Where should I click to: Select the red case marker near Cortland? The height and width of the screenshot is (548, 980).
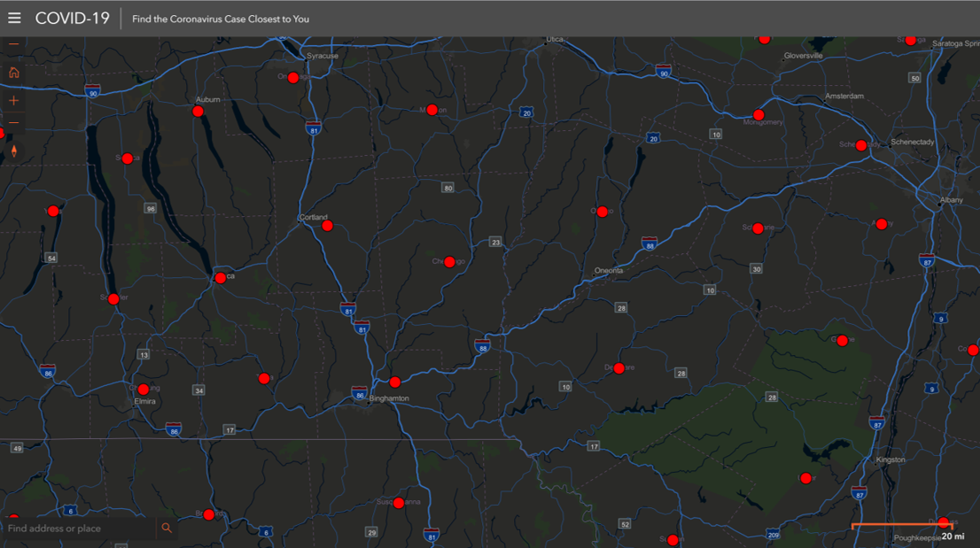coord(327,226)
